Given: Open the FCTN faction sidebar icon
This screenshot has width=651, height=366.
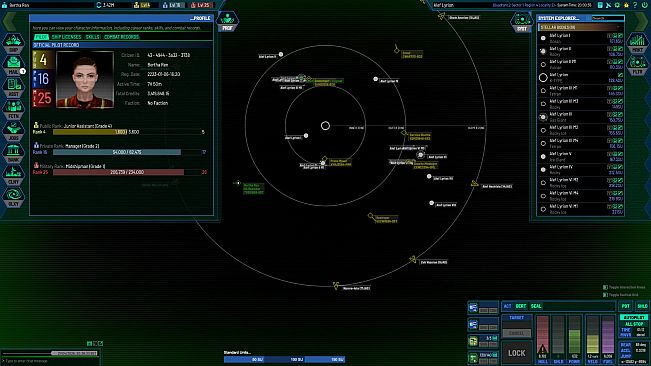Looking at the screenshot, I should coord(13,110).
